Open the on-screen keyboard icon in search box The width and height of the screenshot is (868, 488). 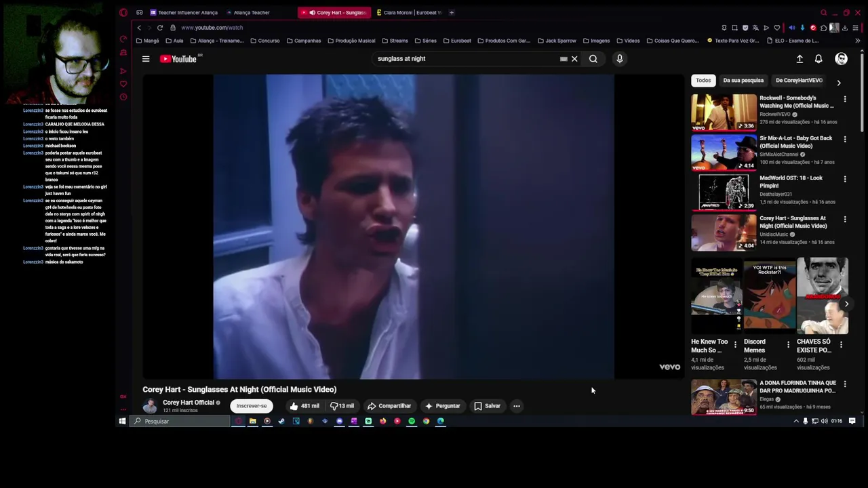[x=564, y=59]
